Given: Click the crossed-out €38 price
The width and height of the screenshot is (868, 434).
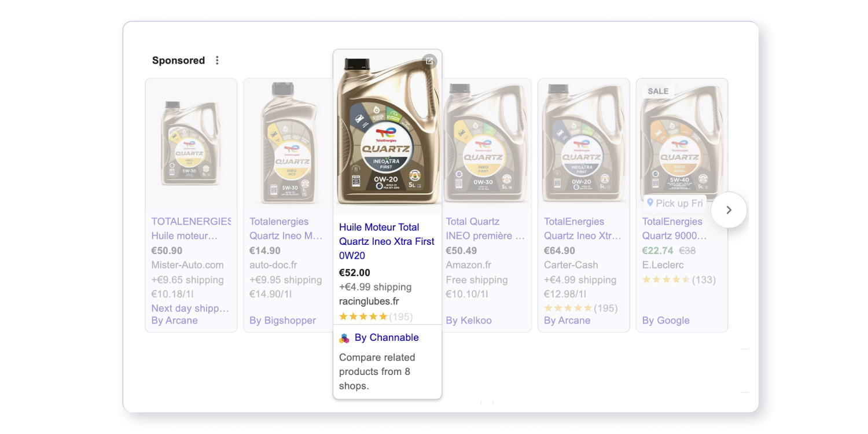Looking at the screenshot, I should pyautogui.click(x=687, y=251).
